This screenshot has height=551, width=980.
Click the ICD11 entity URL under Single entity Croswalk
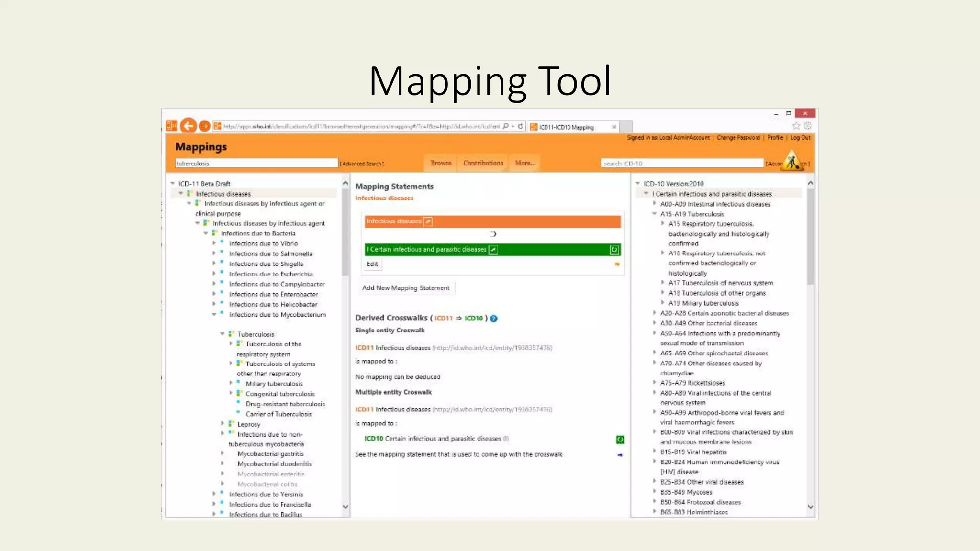click(492, 348)
